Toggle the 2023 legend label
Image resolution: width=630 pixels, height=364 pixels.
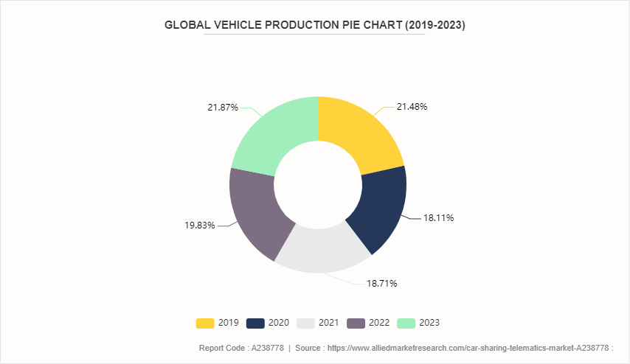[x=430, y=323]
